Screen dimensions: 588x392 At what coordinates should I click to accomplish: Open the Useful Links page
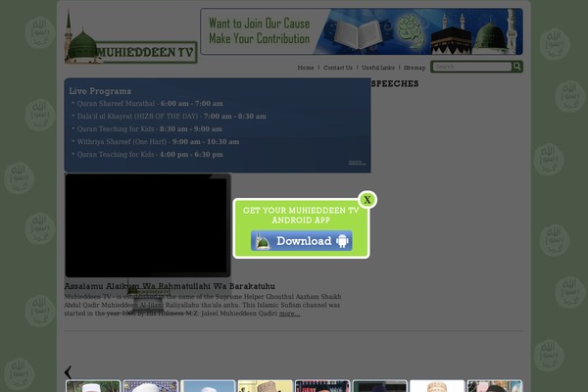378,68
